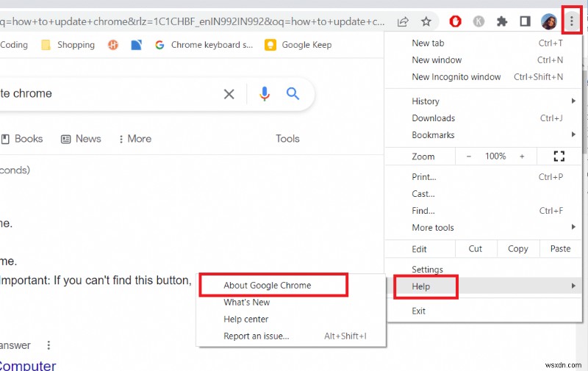Click the page vertical scrollbar
The image size is (588, 371).
click(x=584, y=112)
